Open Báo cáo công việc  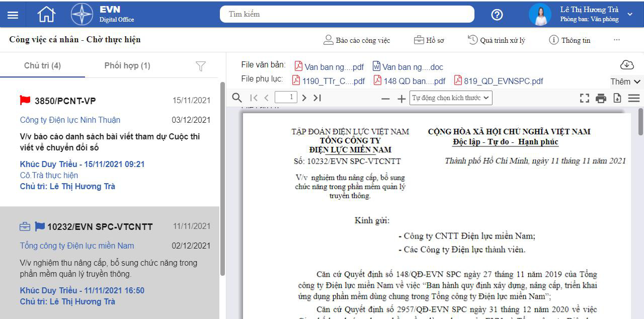[357, 40]
